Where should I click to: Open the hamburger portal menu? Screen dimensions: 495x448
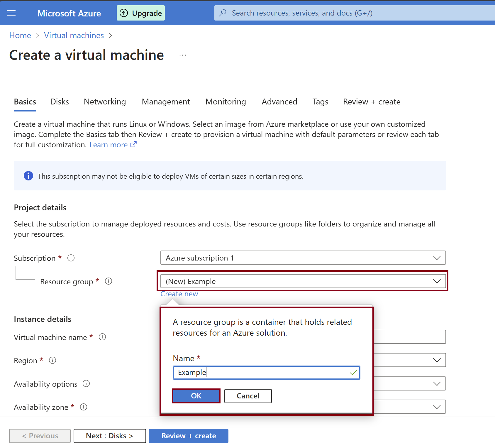(11, 13)
